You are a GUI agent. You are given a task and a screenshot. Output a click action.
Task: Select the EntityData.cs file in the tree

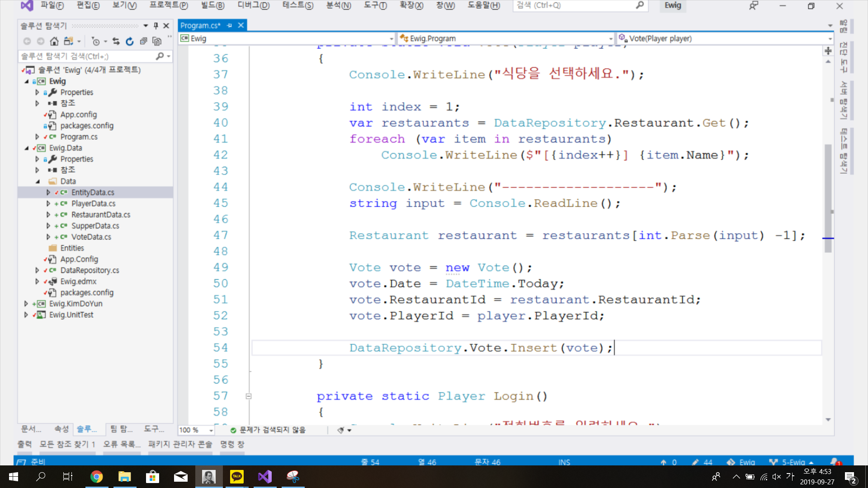tap(93, 192)
